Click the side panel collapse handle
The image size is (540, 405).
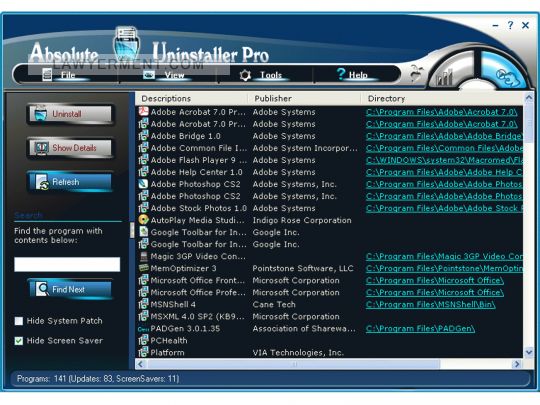pos(132,230)
